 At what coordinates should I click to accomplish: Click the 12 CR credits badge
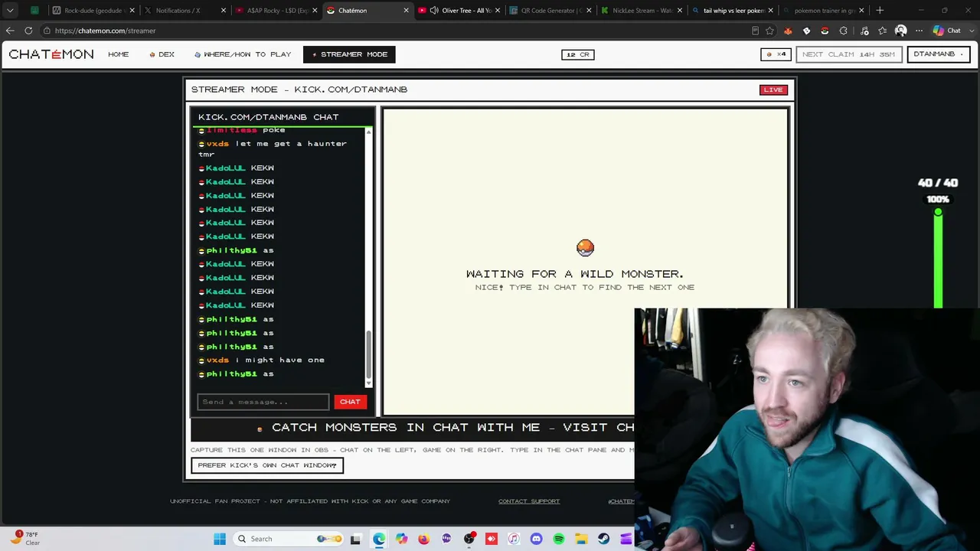[578, 54]
